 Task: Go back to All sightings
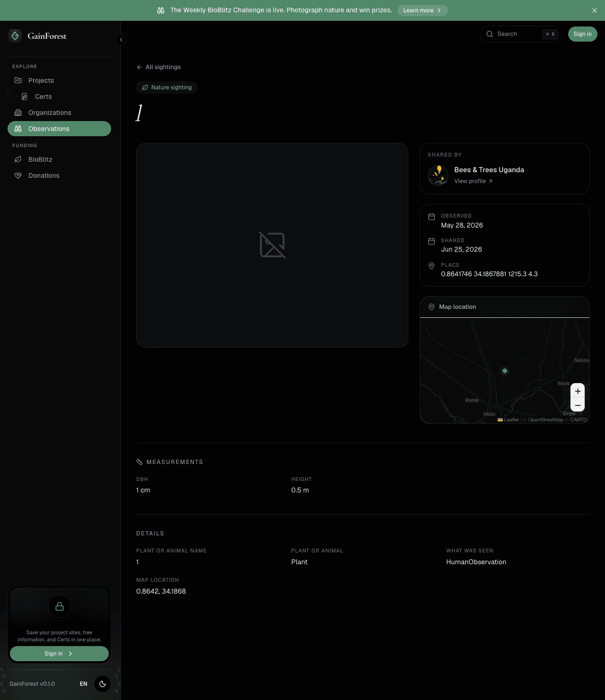[159, 67]
